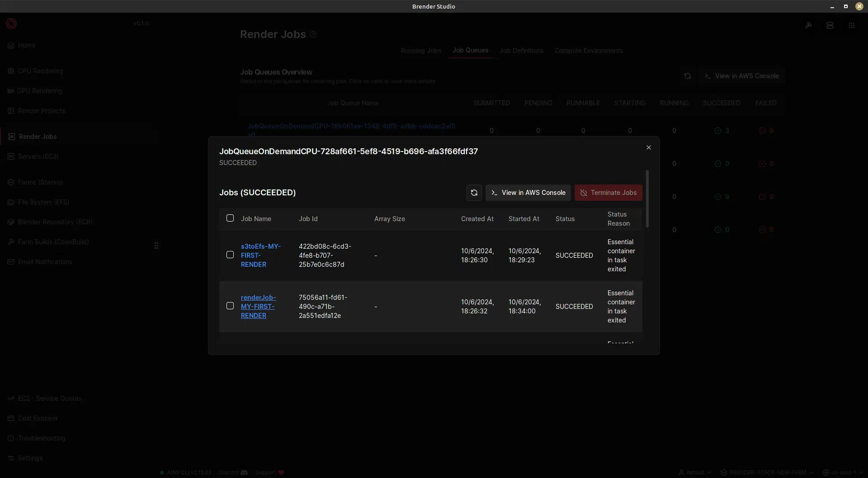Viewport: 868px width, 478px height.
Task: Open the BRENDER-STACK-NEW-FARM stack selector
Action: (x=767, y=473)
